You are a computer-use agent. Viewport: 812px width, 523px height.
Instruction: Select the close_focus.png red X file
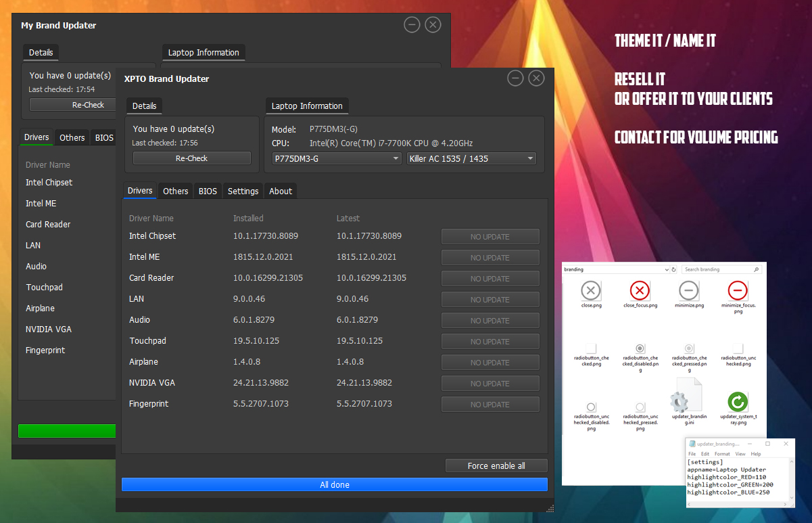640,291
